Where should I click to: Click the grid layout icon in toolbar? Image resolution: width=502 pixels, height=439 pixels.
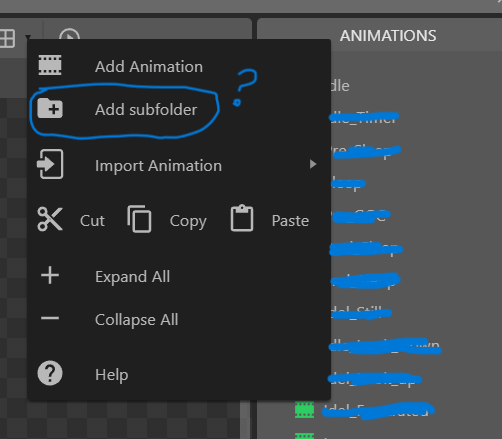(x=7, y=38)
